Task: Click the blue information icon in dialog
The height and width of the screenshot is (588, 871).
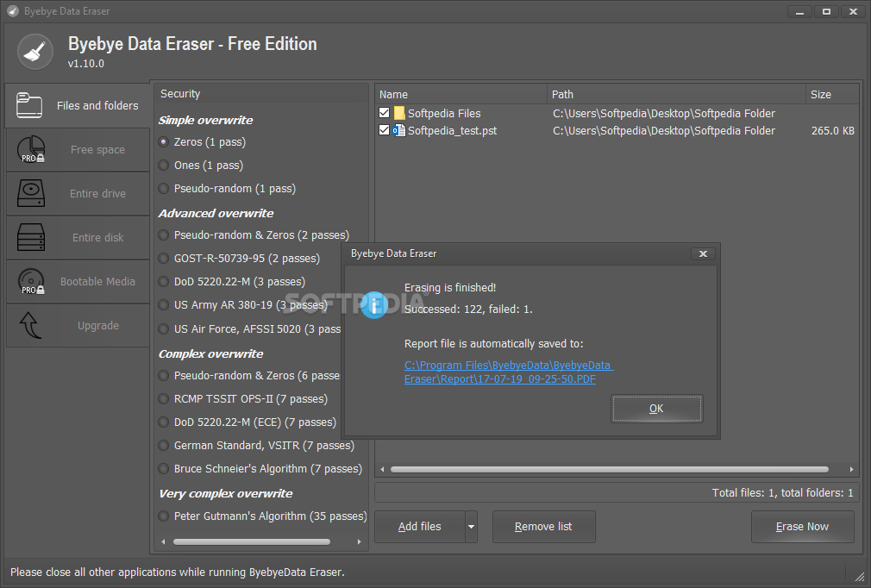Action: [x=374, y=305]
